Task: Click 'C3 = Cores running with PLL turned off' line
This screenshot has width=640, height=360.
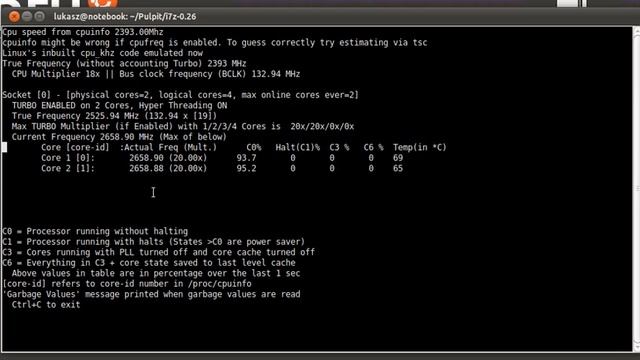Action: pos(158,252)
